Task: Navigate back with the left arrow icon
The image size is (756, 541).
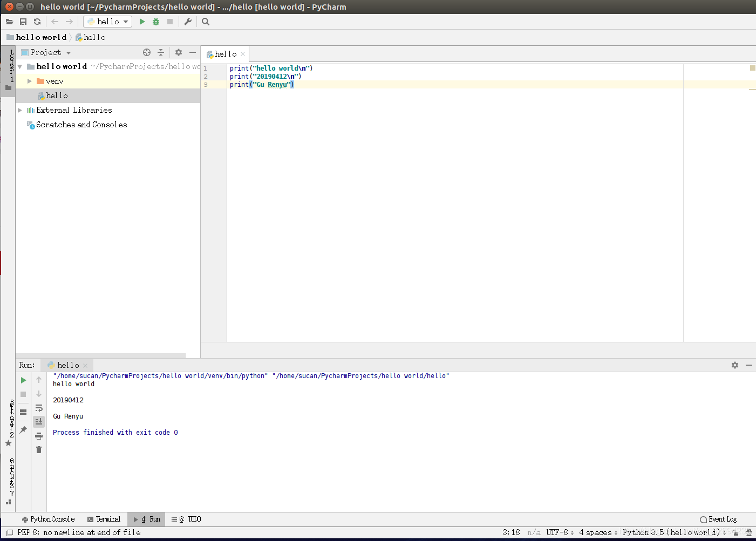Action: click(x=55, y=22)
